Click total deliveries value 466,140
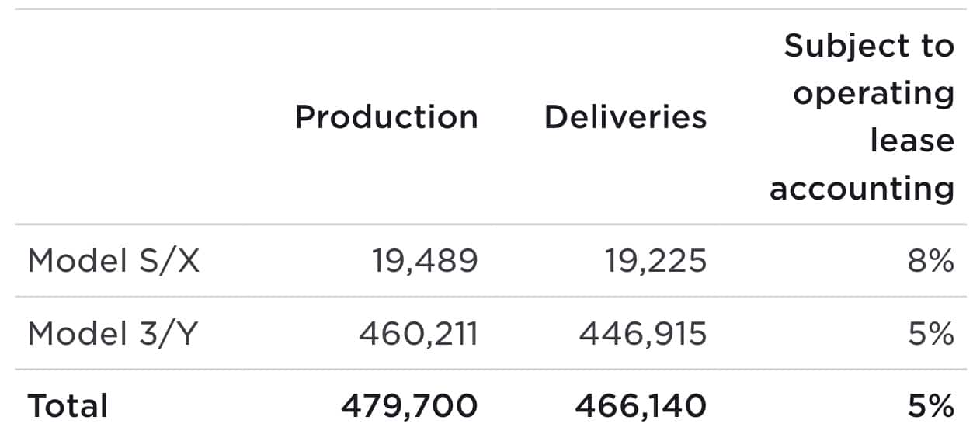This screenshot has width=980, height=441. click(x=641, y=406)
